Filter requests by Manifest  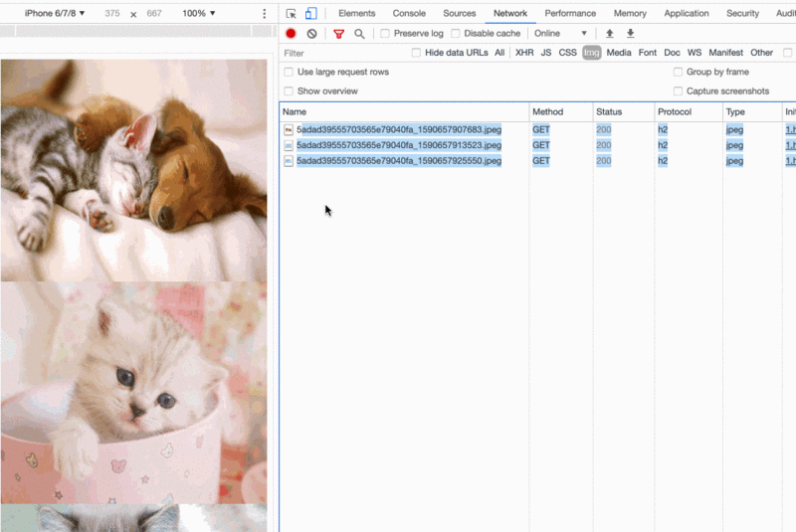point(726,53)
